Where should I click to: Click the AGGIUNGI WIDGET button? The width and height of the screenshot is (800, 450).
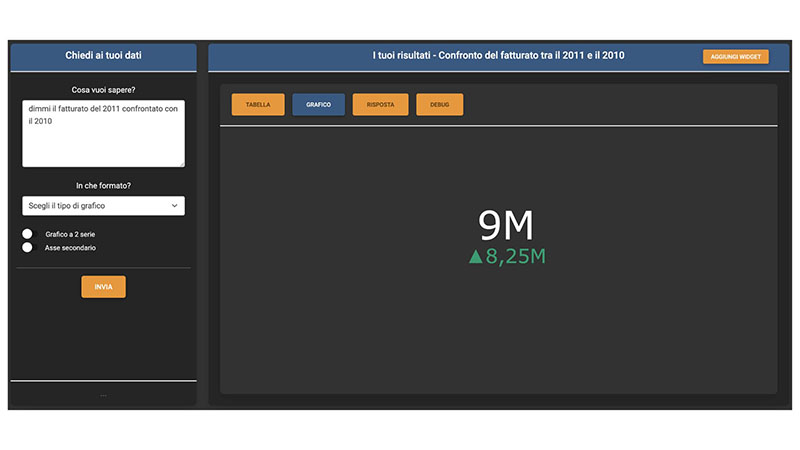[x=735, y=57]
